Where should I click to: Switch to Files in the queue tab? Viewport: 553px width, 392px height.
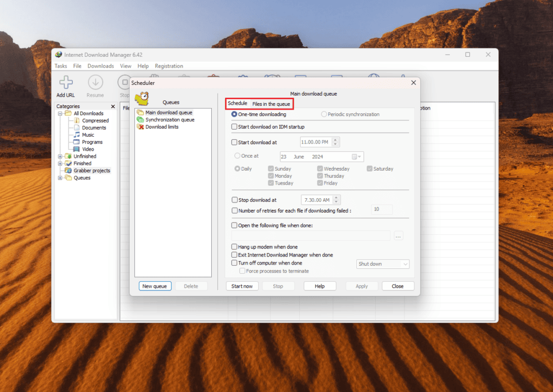coord(271,104)
